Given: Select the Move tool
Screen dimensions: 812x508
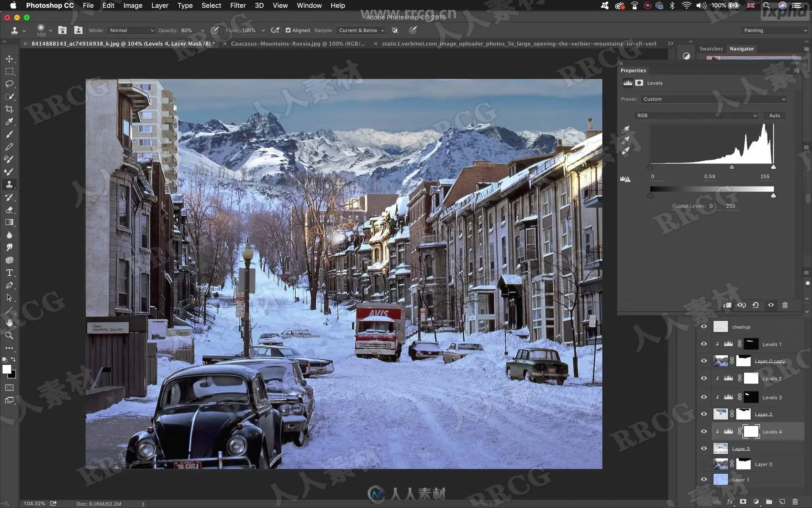Looking at the screenshot, I should point(9,59).
